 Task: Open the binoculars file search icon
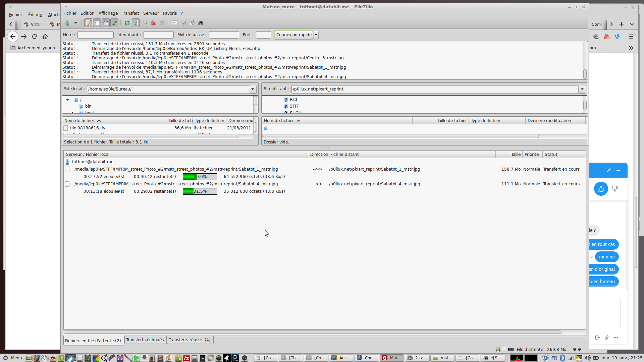[x=201, y=23]
